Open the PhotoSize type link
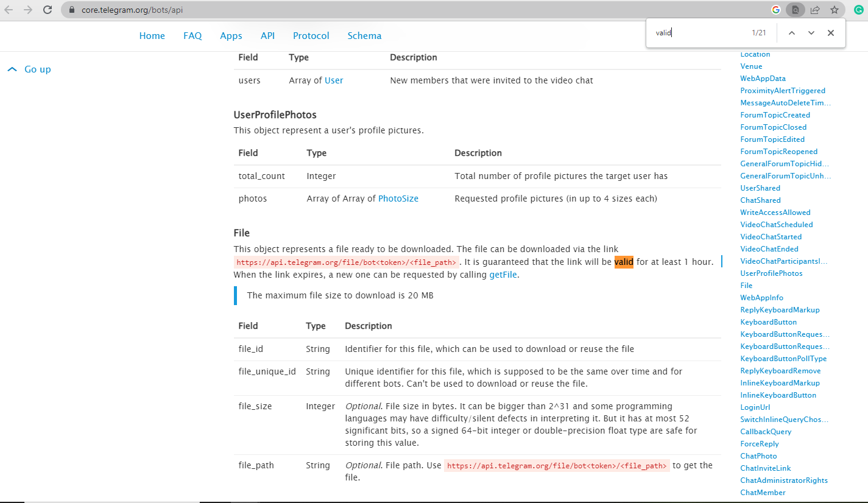This screenshot has width=868, height=503. coord(398,199)
